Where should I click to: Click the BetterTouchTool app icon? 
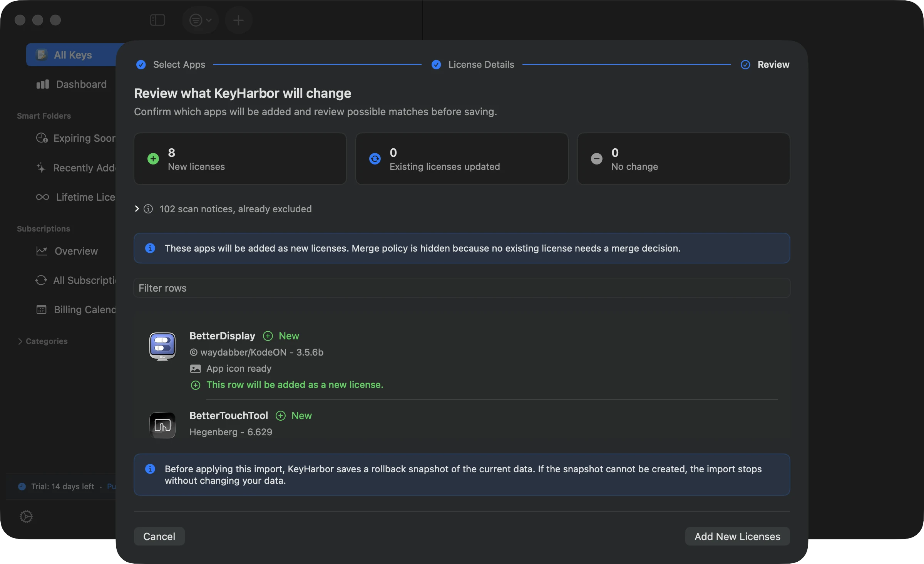pos(162,425)
